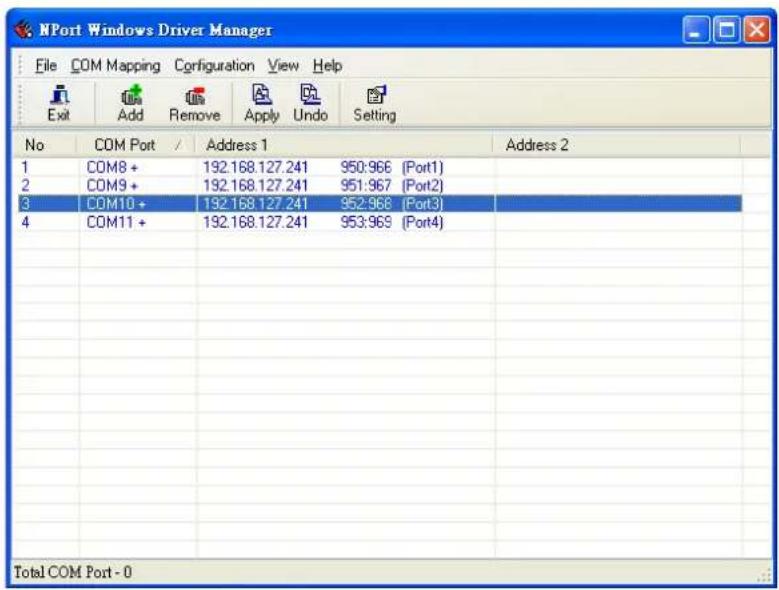Image resolution: width=779 pixels, height=590 pixels.
Task: Open the Configuration menu
Action: pyautogui.click(x=214, y=66)
